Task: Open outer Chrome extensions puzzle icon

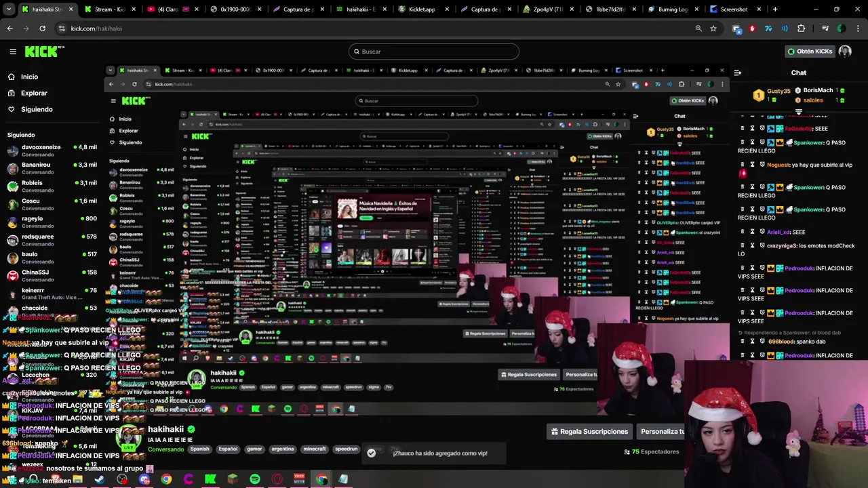Action: click(801, 28)
